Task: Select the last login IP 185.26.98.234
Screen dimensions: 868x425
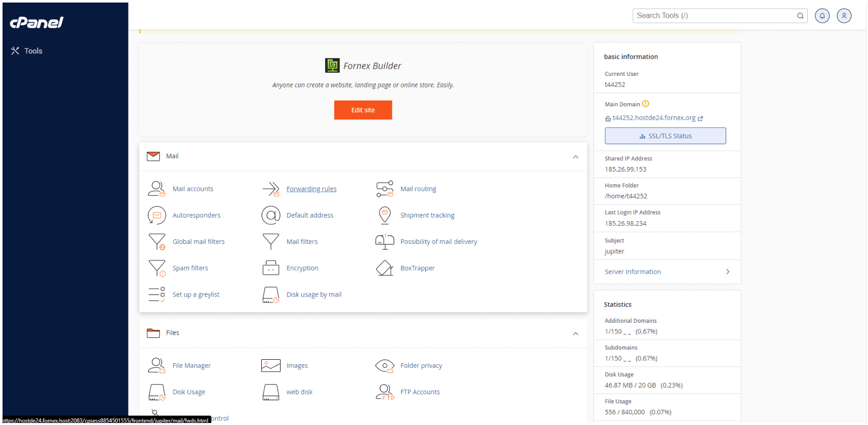Action: tap(625, 224)
